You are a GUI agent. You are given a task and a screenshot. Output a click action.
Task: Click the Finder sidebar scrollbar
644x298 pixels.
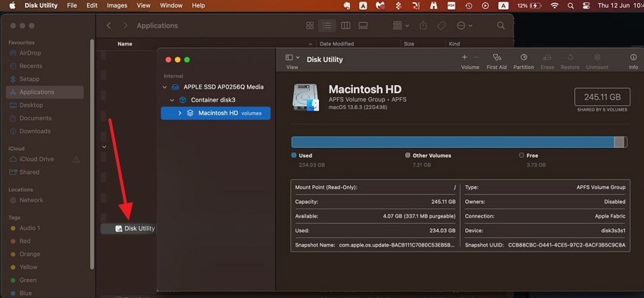[x=92, y=154]
